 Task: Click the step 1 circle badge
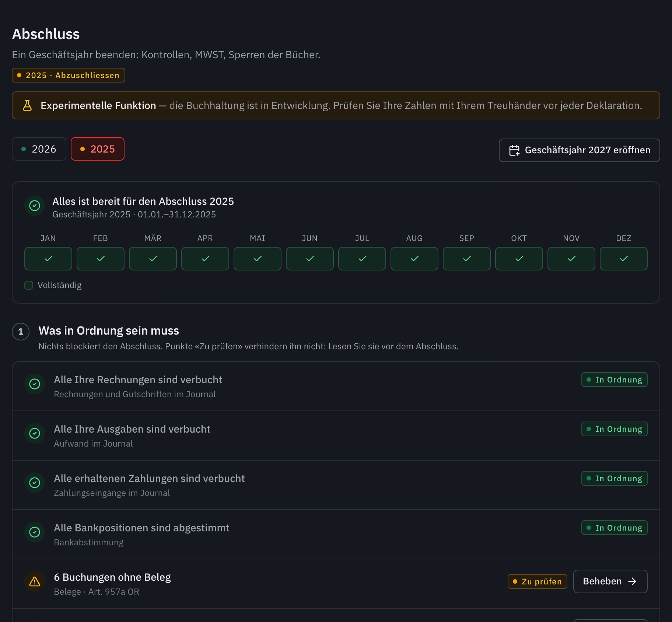click(21, 332)
